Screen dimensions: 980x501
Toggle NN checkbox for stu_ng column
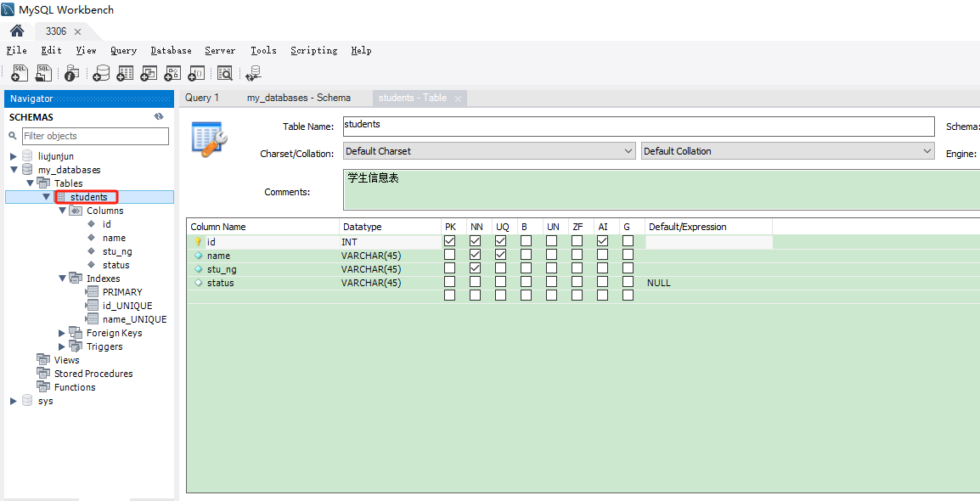pyautogui.click(x=475, y=268)
